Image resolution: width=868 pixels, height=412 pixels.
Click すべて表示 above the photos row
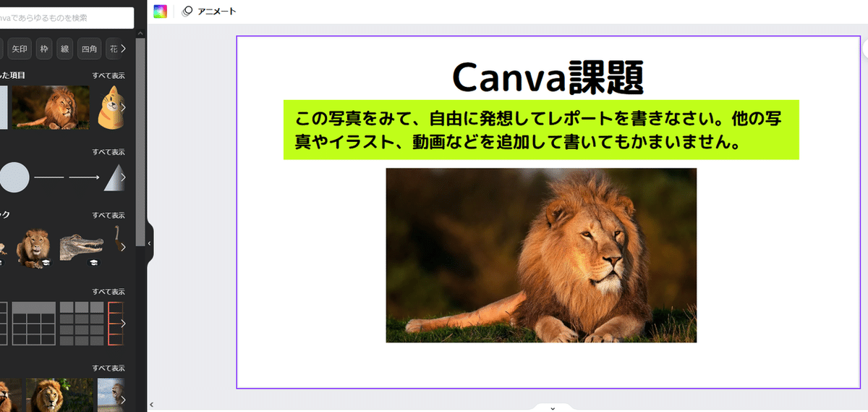click(109, 368)
